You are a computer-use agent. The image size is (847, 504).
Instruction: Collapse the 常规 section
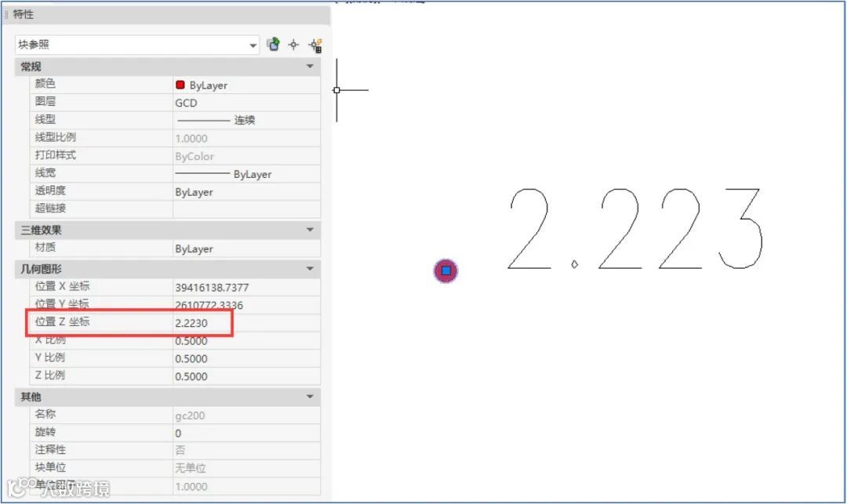[x=310, y=67]
